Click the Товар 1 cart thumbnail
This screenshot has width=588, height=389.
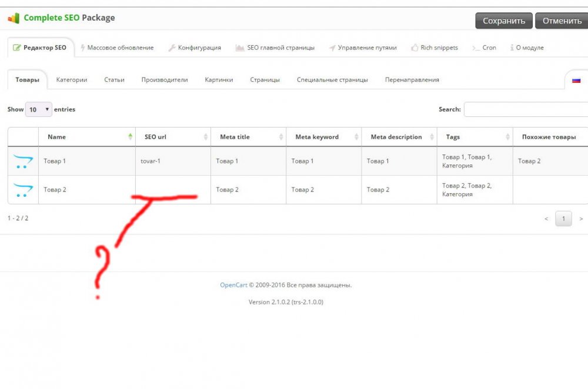click(x=23, y=161)
